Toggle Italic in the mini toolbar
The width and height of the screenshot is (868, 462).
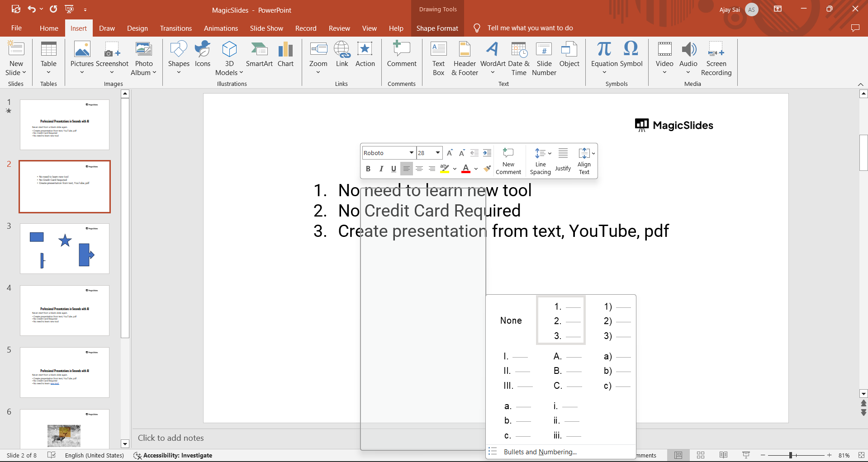(381, 169)
